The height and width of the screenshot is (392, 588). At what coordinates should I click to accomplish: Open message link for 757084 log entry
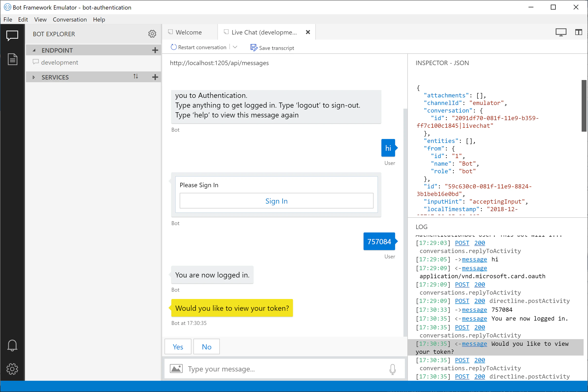(x=474, y=310)
